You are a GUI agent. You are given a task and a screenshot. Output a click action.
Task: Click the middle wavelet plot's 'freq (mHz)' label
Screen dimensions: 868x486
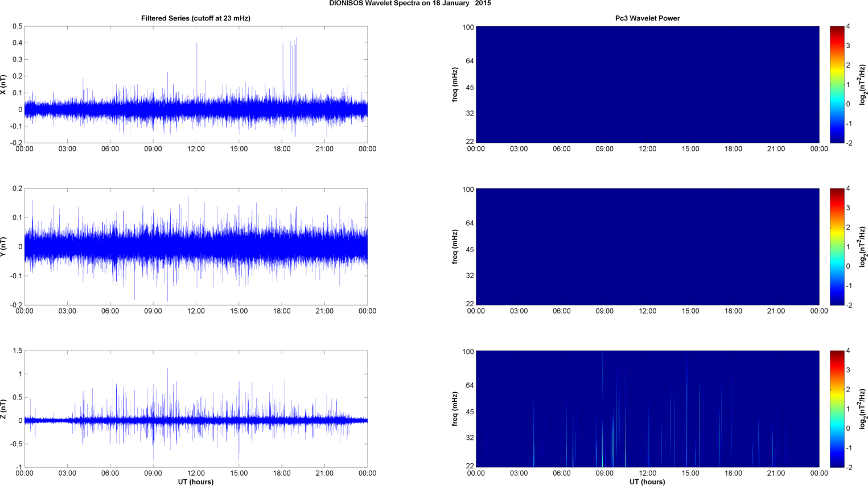pyautogui.click(x=455, y=246)
